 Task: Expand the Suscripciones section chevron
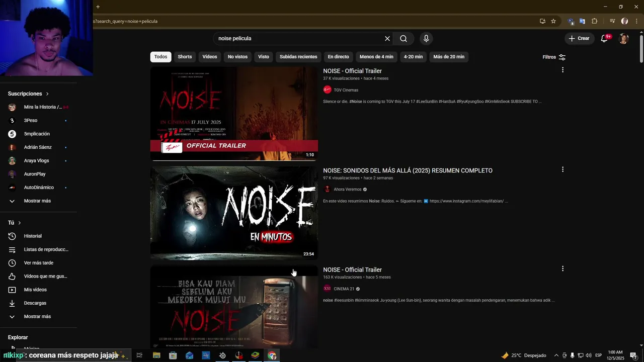coord(47,94)
